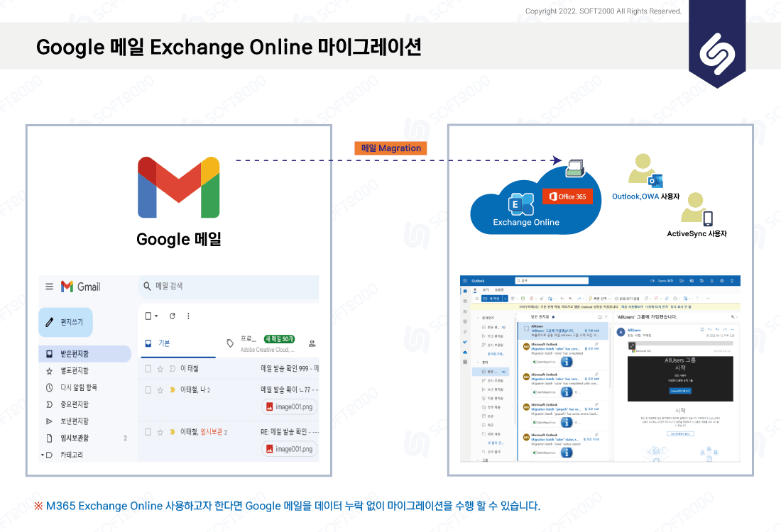The height and width of the screenshot is (532, 781).
Task: Click the Outlook new mail button
Action: tap(491, 299)
